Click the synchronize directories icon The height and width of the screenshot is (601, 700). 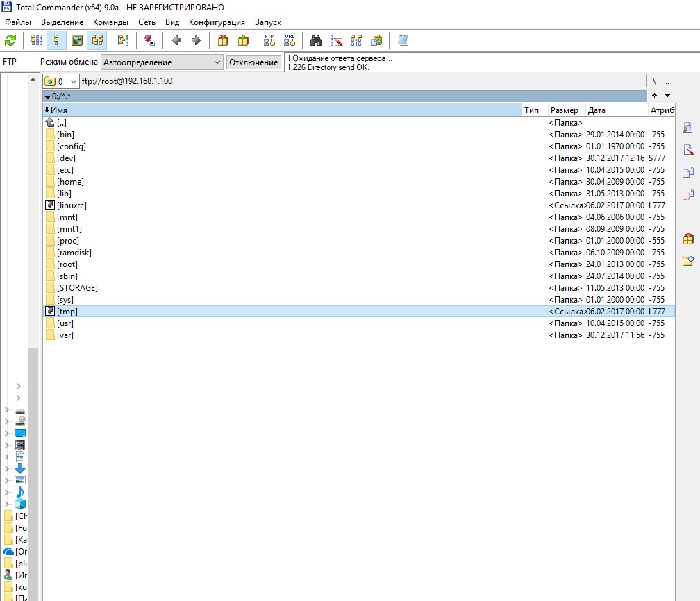click(x=356, y=41)
